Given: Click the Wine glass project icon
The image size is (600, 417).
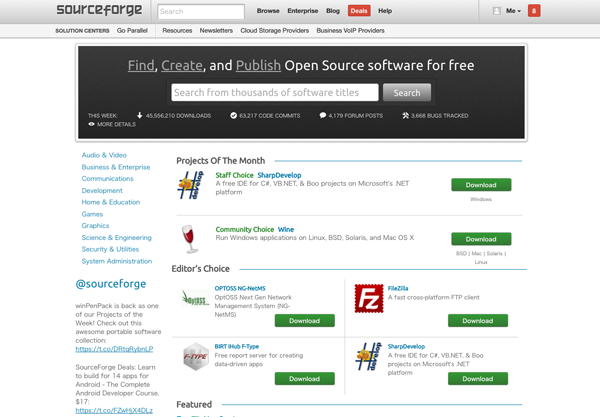Looking at the screenshot, I should click(x=190, y=239).
